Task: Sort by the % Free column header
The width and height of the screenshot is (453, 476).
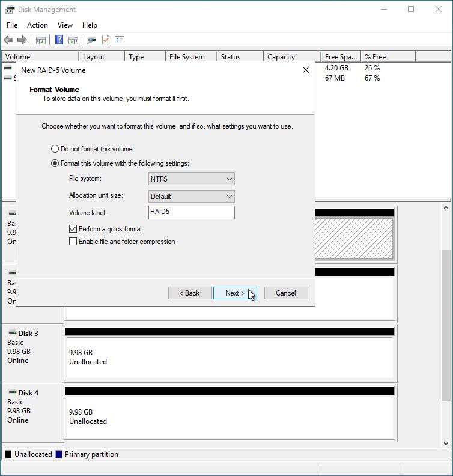Action: [388, 56]
